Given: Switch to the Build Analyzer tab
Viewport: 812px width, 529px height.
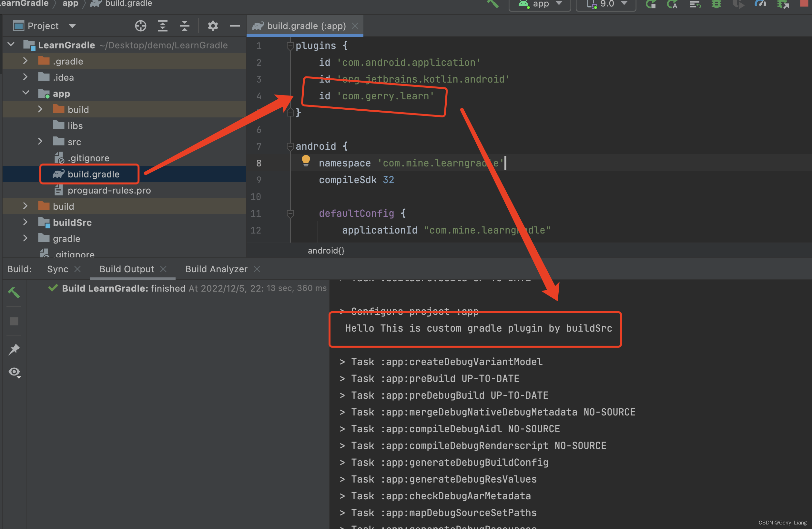Looking at the screenshot, I should pyautogui.click(x=216, y=269).
